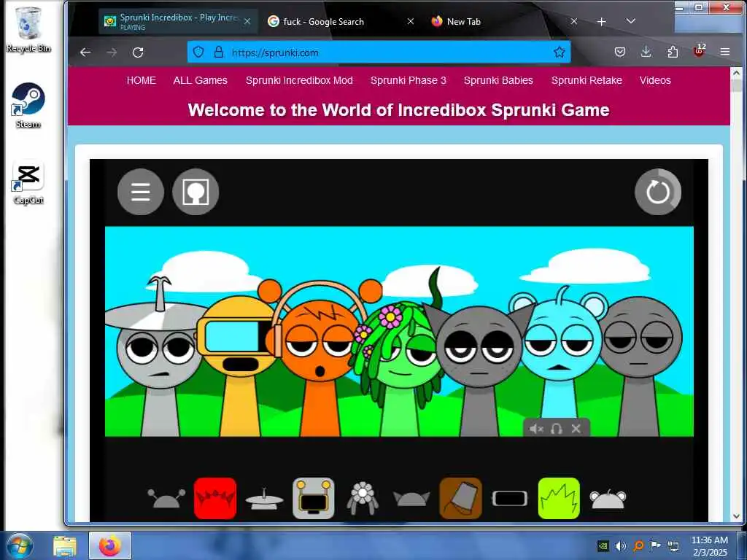Remove blue character with X icon

click(x=576, y=429)
